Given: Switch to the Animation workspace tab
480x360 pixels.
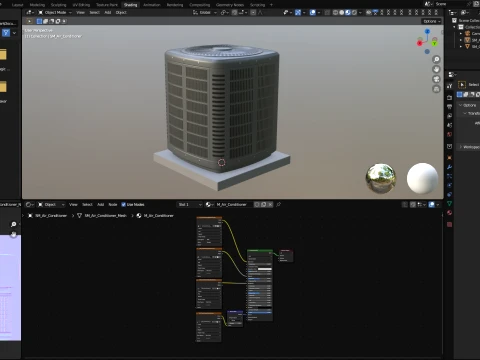Looking at the screenshot, I should click(152, 5).
